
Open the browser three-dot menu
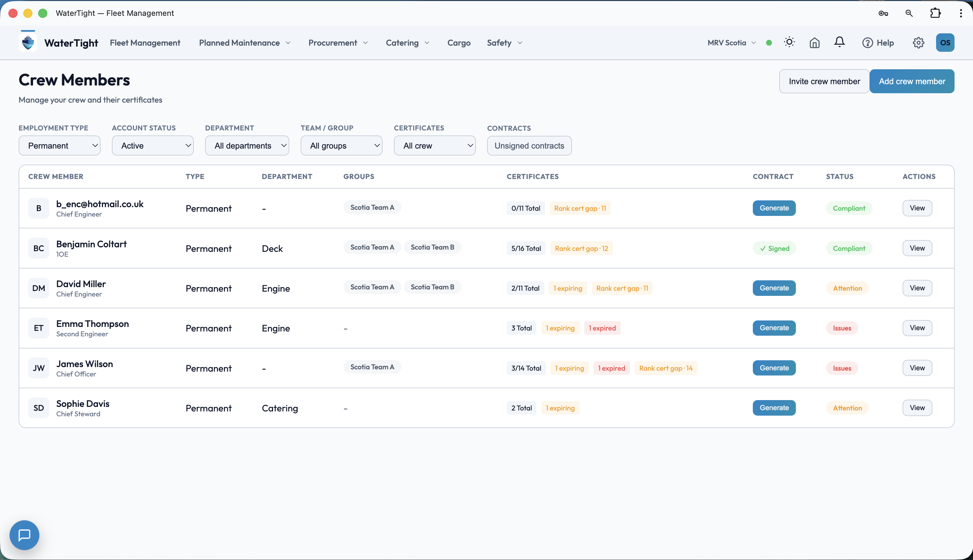[961, 13]
